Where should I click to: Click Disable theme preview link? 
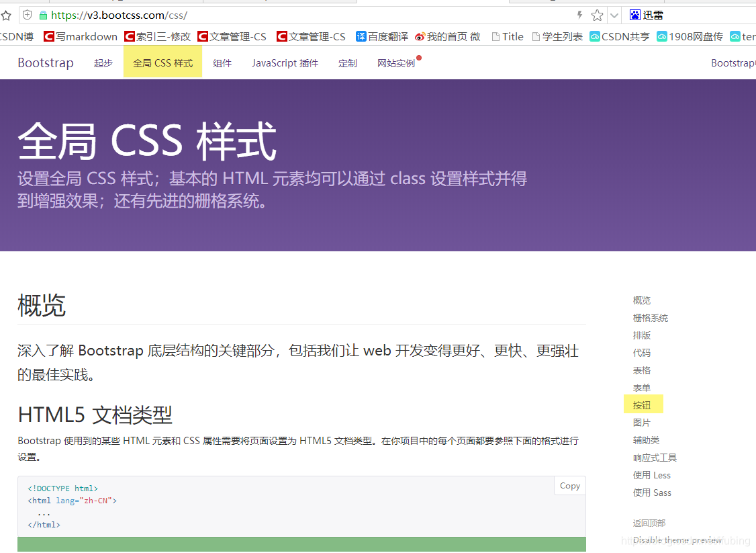(677, 540)
